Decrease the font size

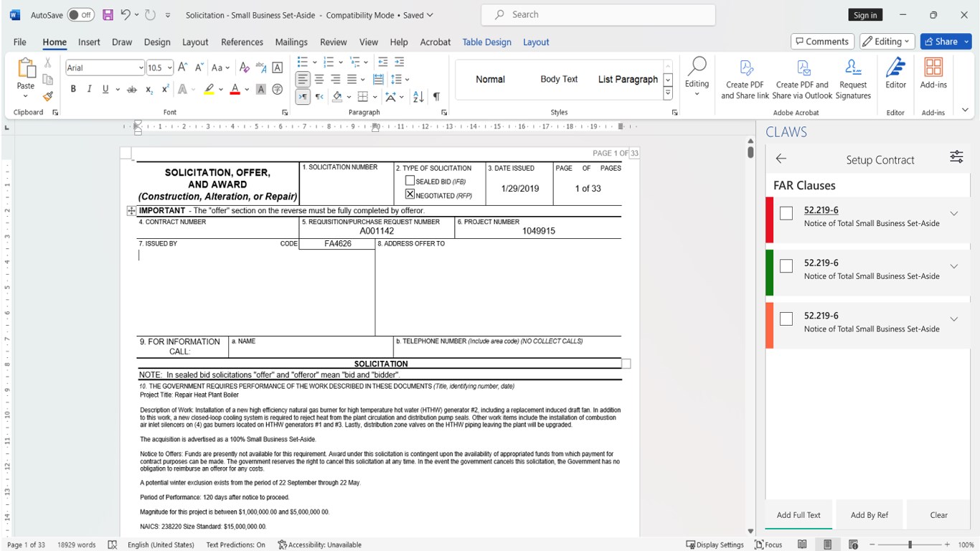click(199, 67)
